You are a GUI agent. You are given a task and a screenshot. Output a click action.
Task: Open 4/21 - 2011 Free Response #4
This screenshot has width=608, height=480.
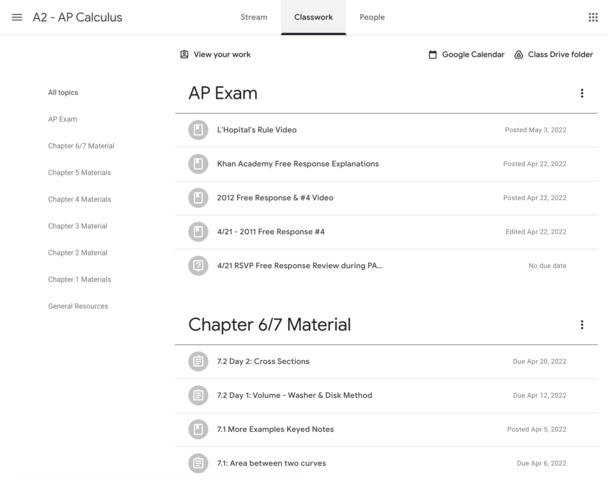271,231
